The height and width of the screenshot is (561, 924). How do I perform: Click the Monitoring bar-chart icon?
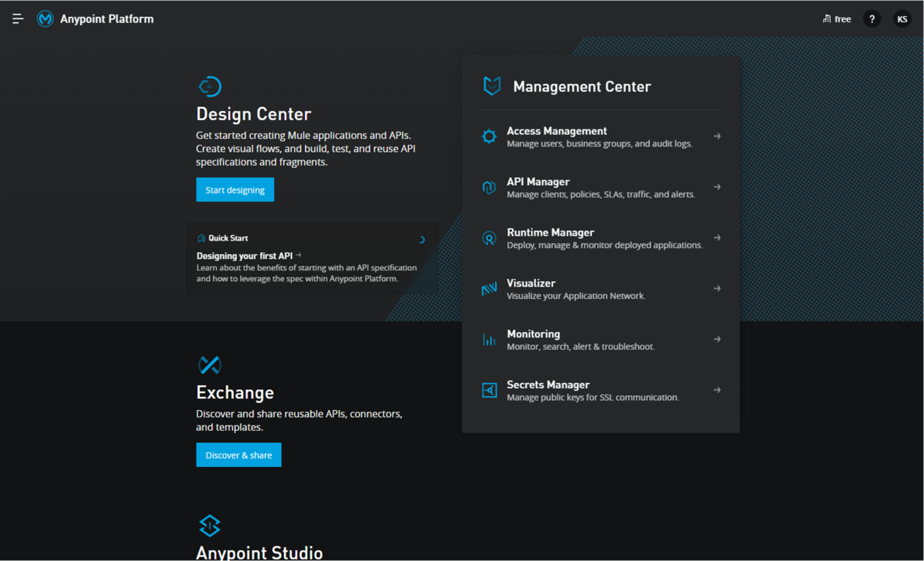(489, 339)
